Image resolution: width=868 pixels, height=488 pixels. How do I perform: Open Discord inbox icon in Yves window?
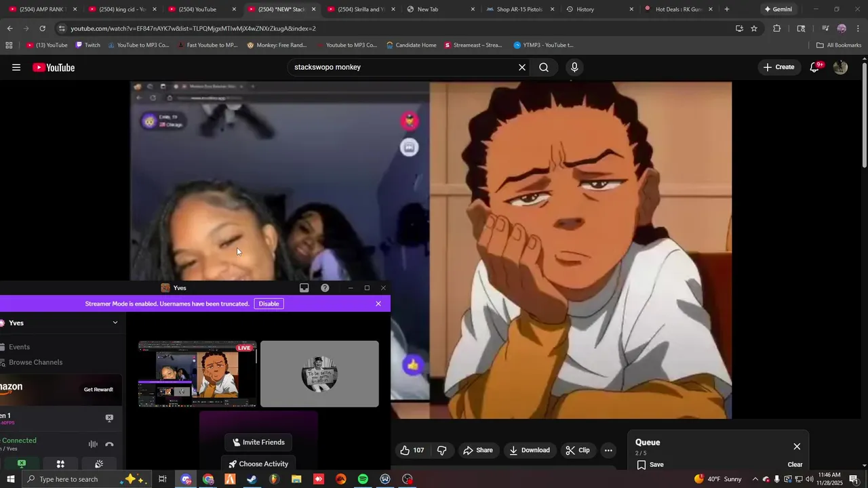coord(304,288)
